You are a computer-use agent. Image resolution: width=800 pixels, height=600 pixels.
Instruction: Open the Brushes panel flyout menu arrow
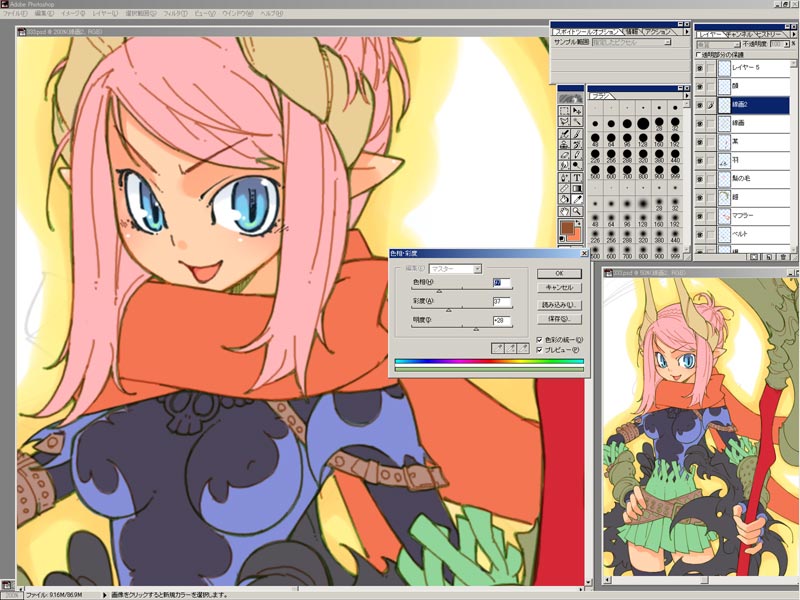click(x=687, y=95)
